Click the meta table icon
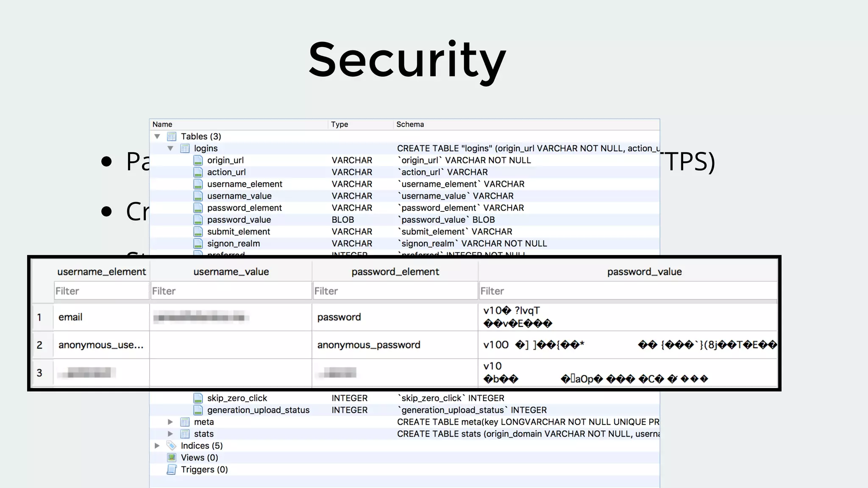The width and height of the screenshot is (868, 488). click(x=185, y=422)
